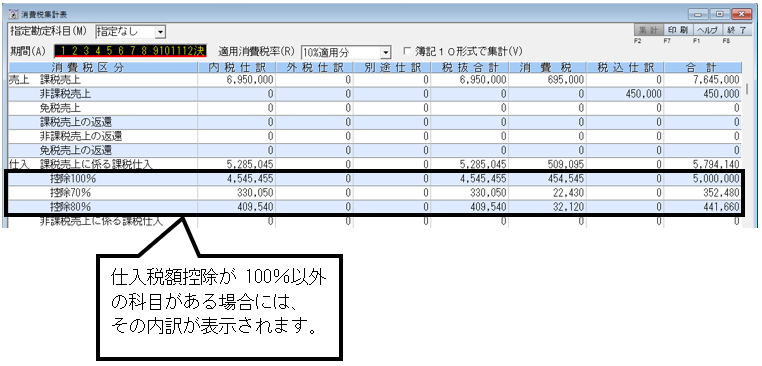
Task: Click the 352,480 total cell
Action: coord(703,193)
